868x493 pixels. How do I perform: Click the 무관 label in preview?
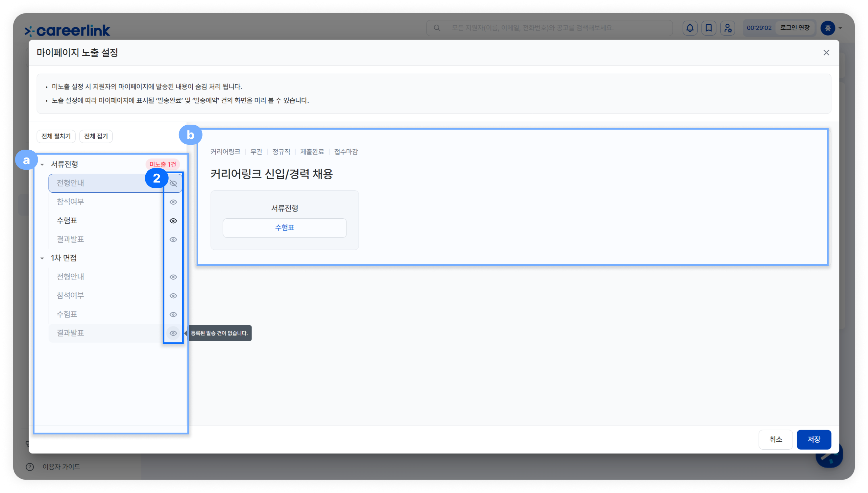(256, 152)
